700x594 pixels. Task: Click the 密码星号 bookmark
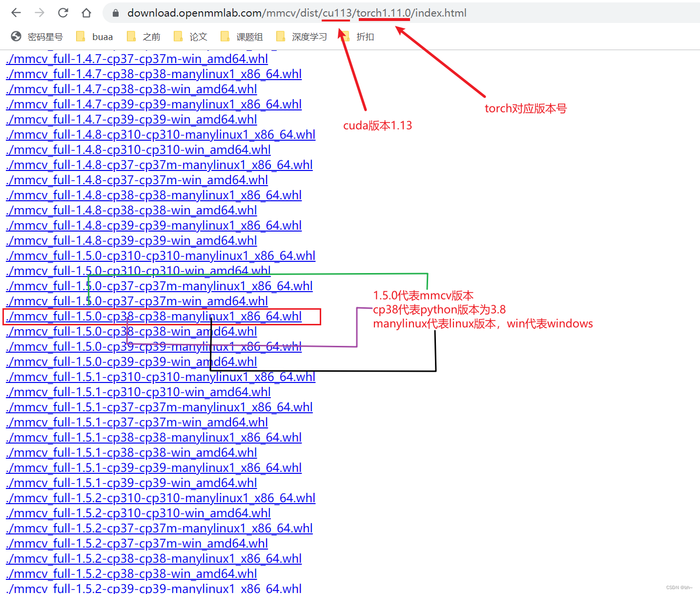38,36
